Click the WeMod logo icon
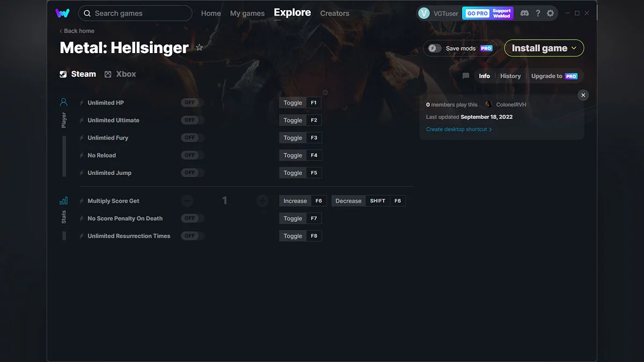The height and width of the screenshot is (362, 644). [x=62, y=13]
